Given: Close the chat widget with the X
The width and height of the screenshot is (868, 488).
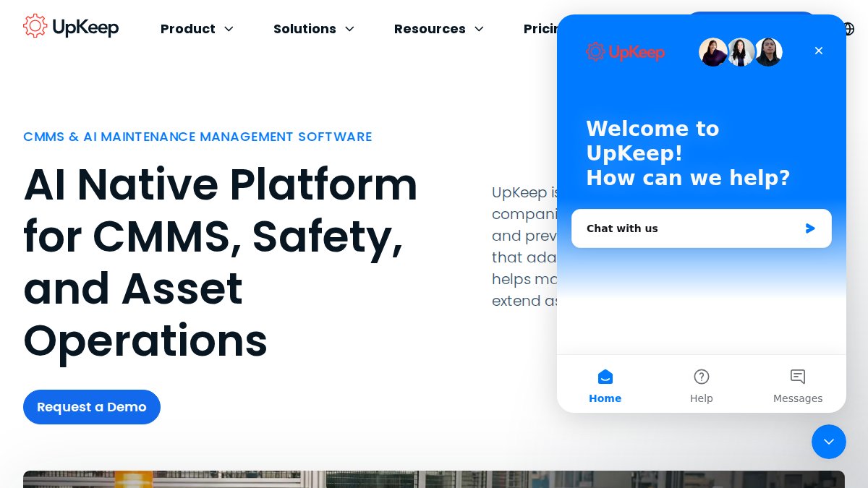Looking at the screenshot, I should coord(819,51).
